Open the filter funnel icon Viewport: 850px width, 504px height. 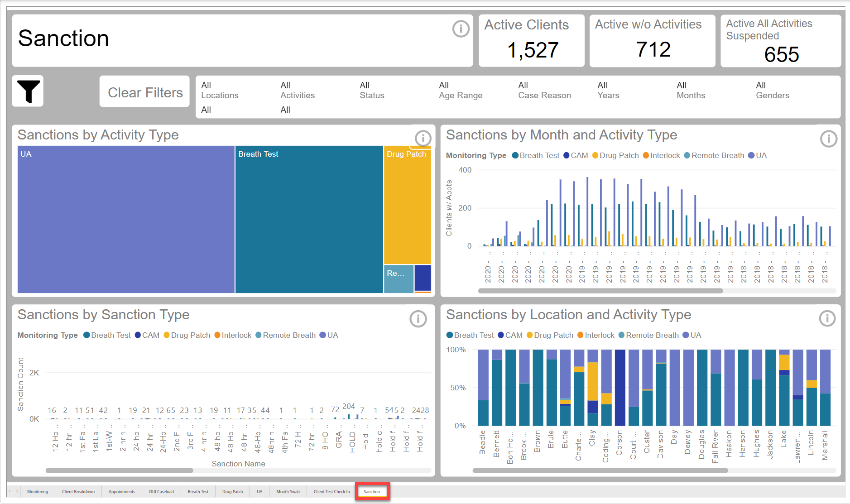(28, 91)
